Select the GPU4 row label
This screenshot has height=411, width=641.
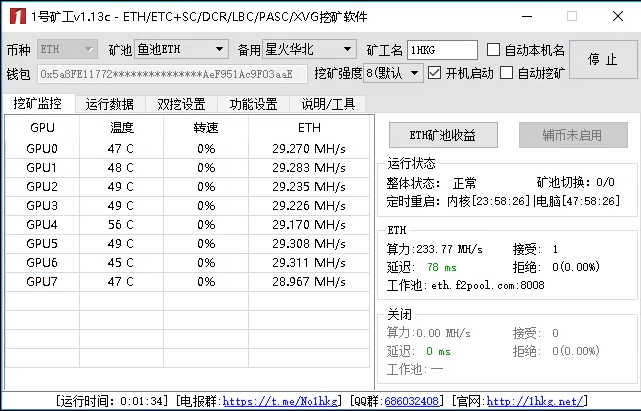pos(42,225)
